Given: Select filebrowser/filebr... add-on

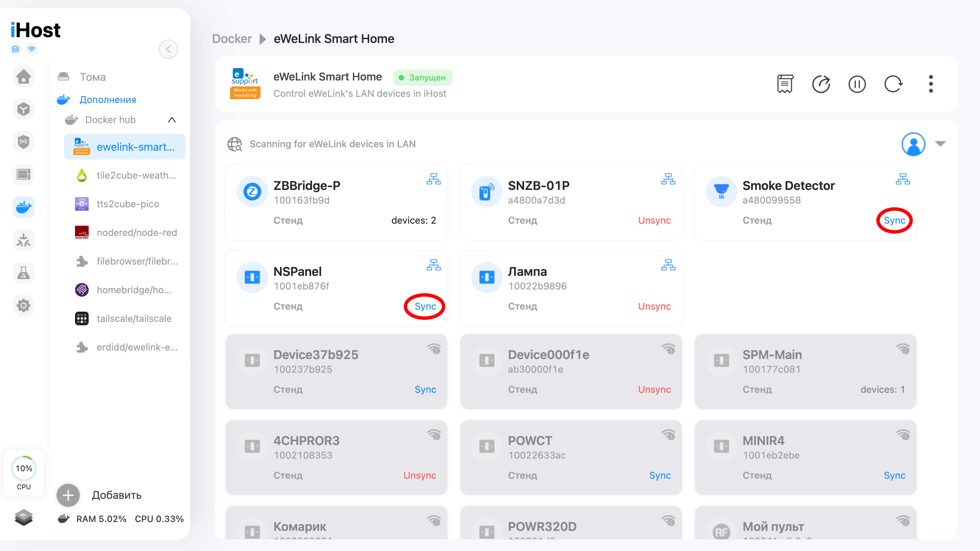Looking at the screenshot, I should coord(125,262).
